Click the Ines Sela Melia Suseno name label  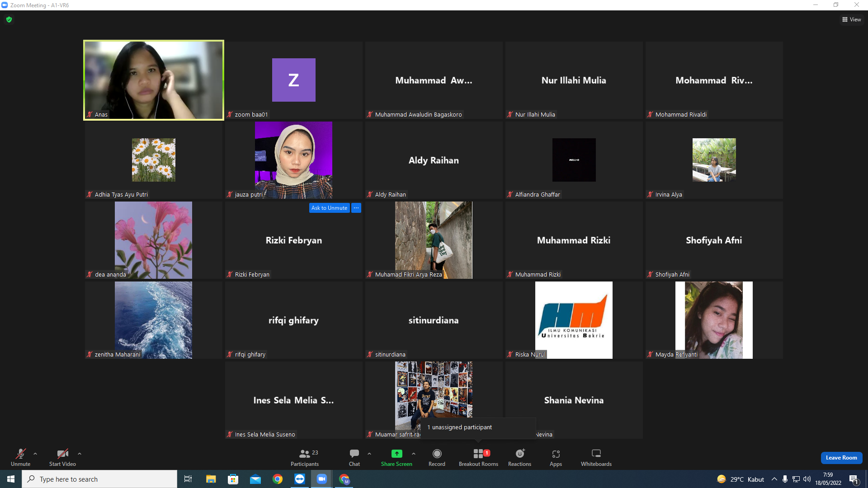point(265,435)
